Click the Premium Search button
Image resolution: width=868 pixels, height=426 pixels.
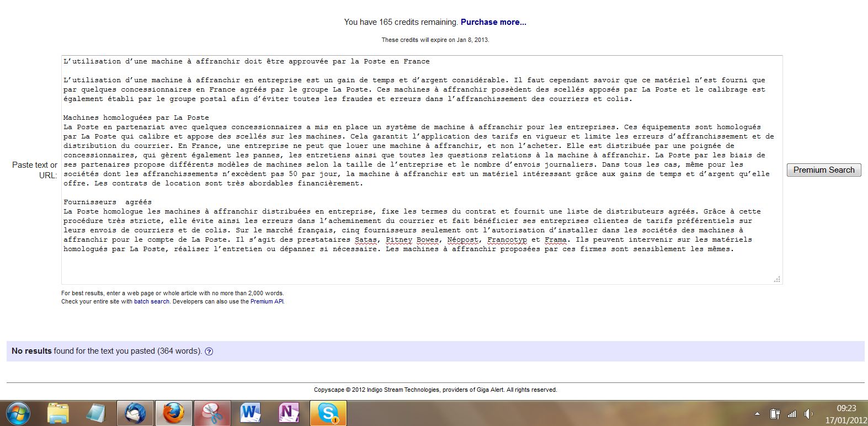823,170
